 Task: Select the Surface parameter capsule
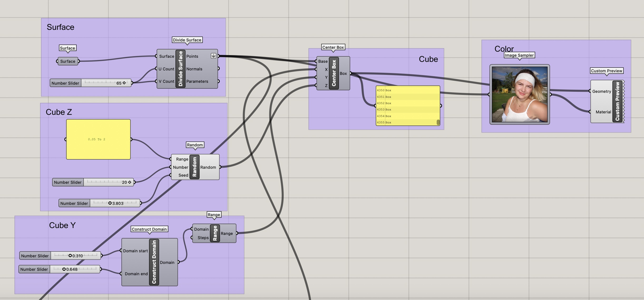68,61
